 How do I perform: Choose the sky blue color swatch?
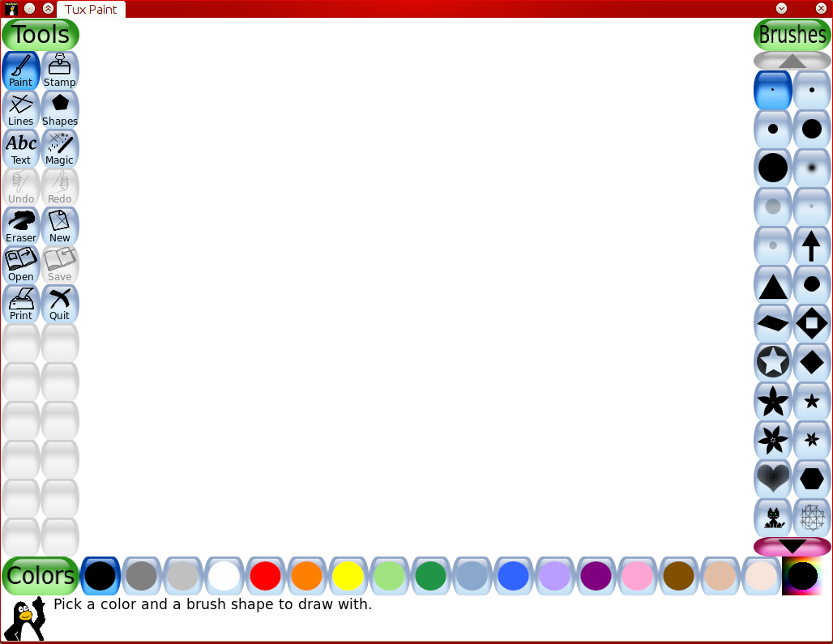tap(472, 575)
